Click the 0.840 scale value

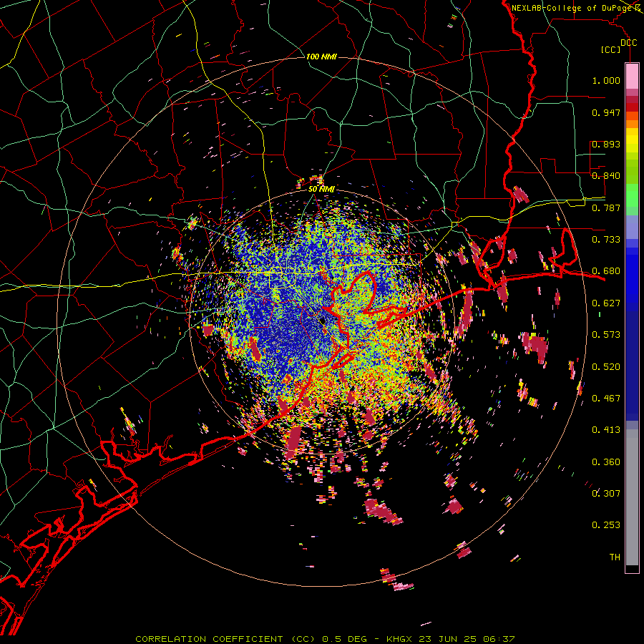[x=606, y=176]
